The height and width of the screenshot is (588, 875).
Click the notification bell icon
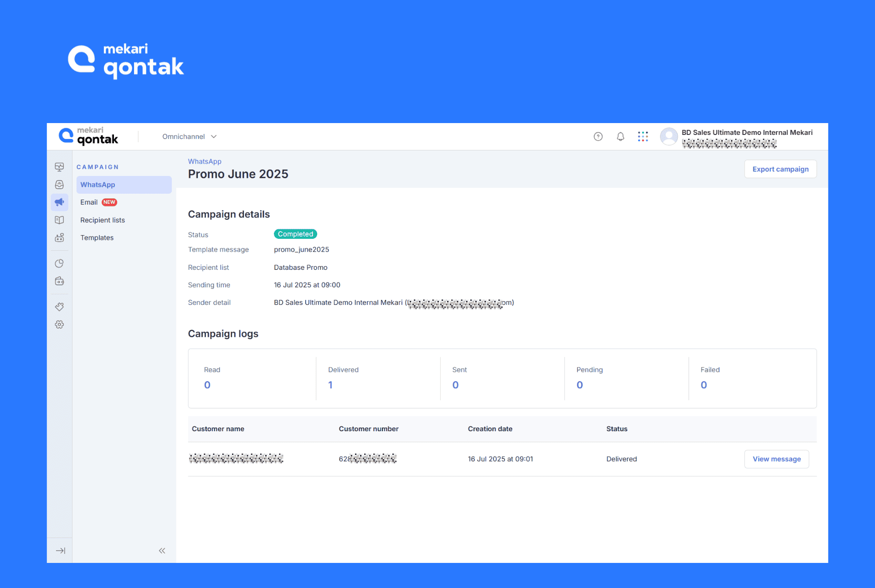point(620,137)
